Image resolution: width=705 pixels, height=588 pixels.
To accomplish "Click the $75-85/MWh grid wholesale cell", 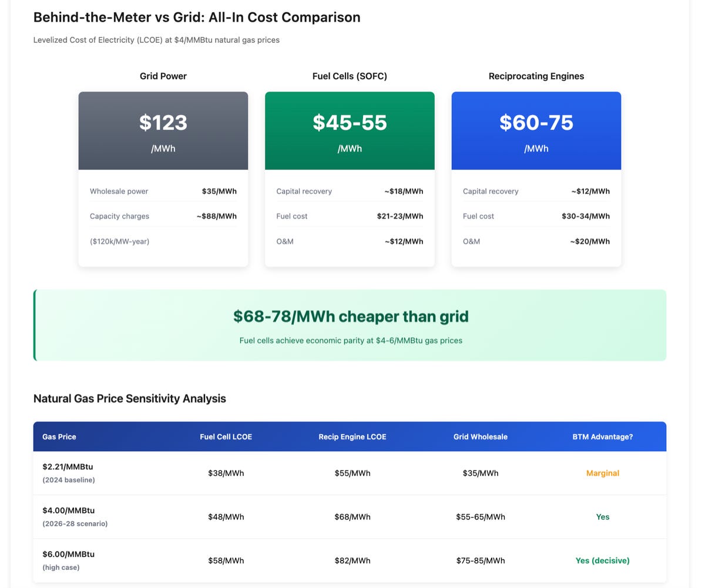I will pos(481,560).
